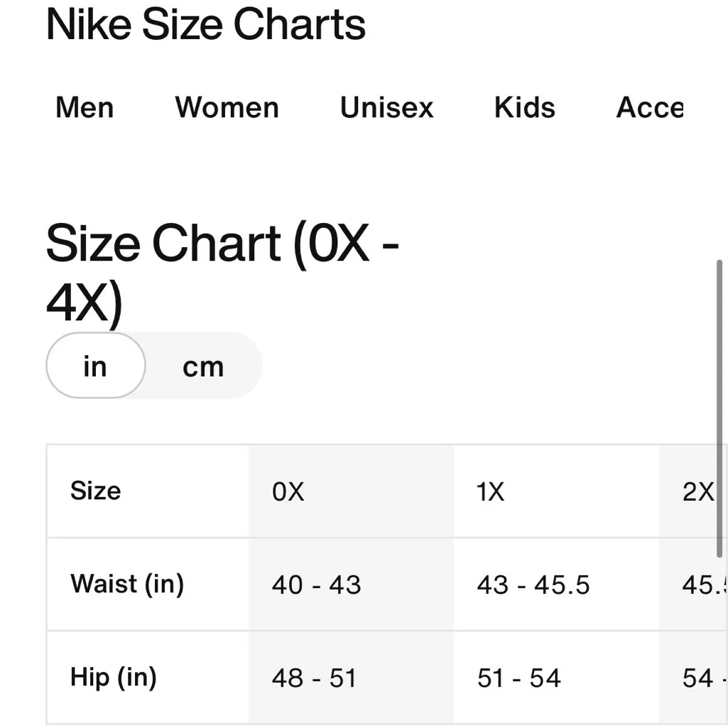Click the Nike Size Charts heading
Screen dimensions: 728x728
[205, 24]
